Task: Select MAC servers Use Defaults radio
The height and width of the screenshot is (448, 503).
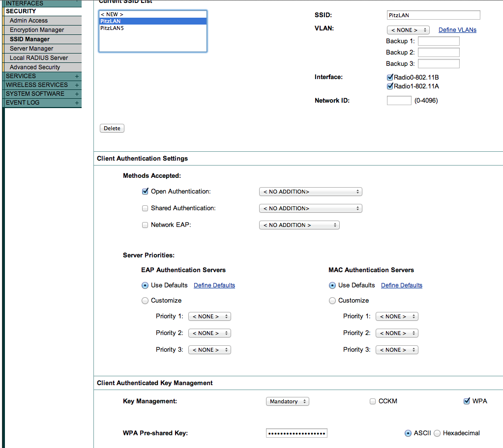Action: [x=332, y=285]
